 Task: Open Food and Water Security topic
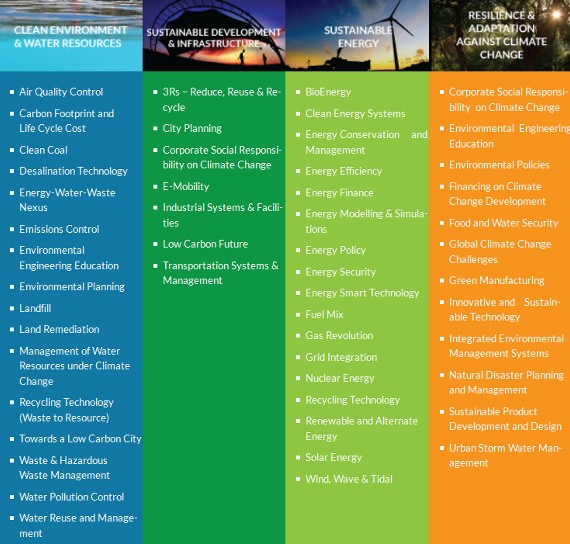point(503,223)
